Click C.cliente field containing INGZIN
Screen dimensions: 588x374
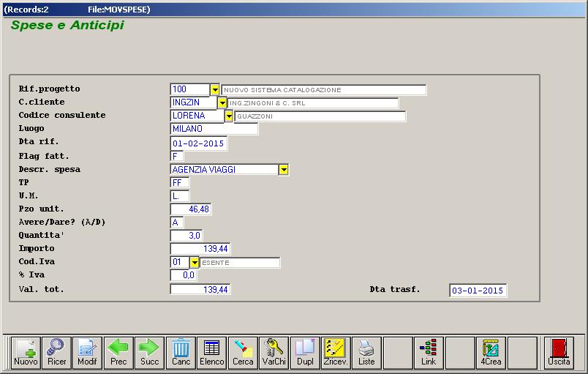[194, 102]
